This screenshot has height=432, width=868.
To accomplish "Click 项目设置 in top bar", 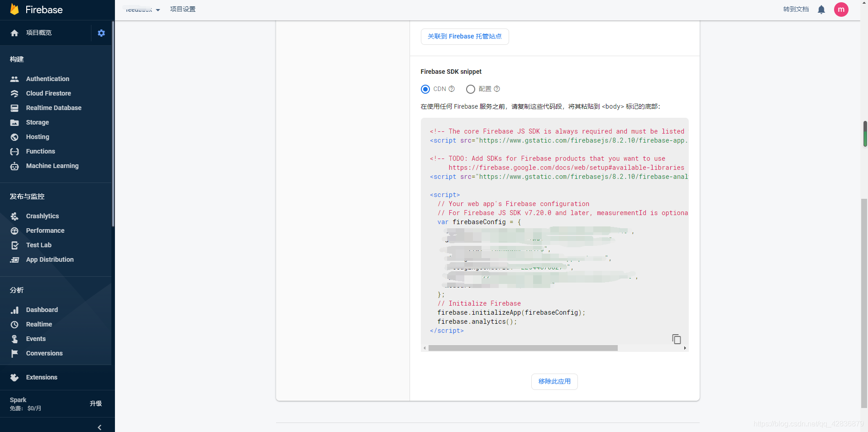I will coord(183,9).
